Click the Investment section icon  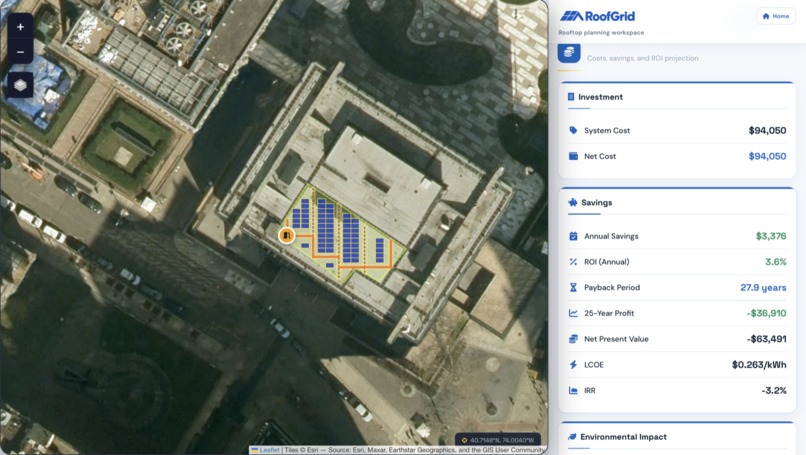coord(571,97)
